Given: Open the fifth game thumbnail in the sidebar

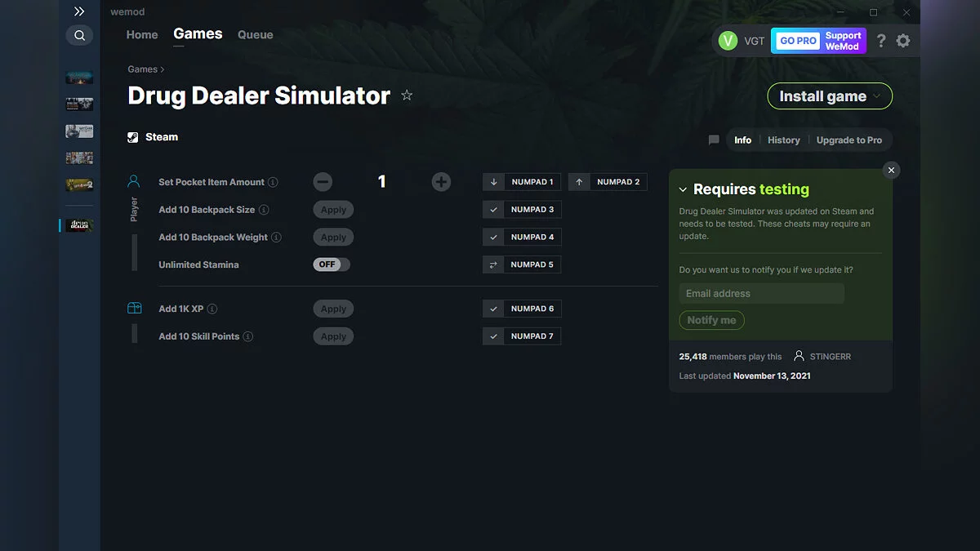Looking at the screenshot, I should pos(79,185).
